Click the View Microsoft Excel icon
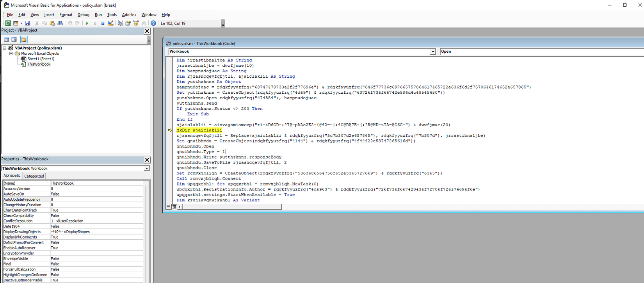Viewport: 644px width, 283px height. click(8, 23)
